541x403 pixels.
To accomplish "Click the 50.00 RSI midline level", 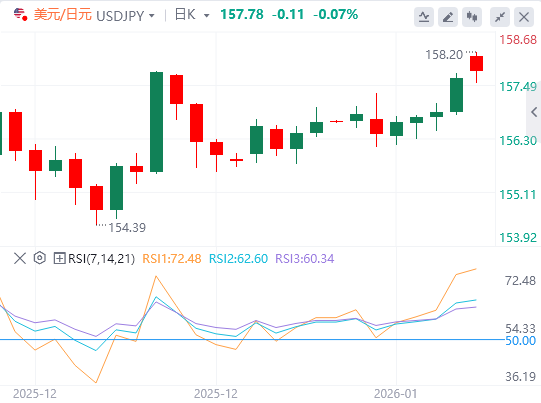I will click(x=521, y=341).
